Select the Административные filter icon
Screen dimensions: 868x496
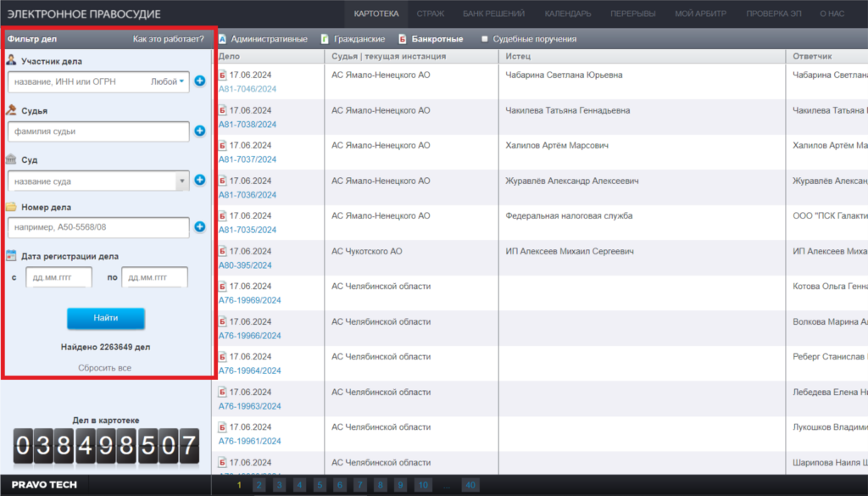tap(222, 39)
